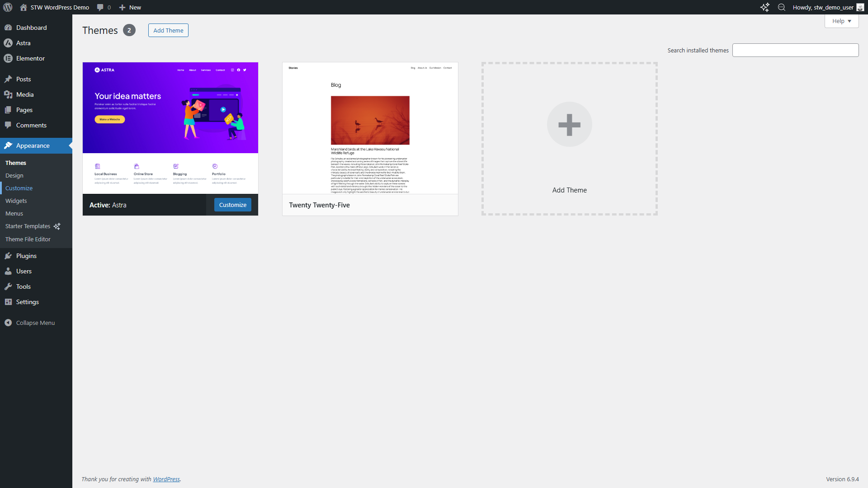Select the Astra theme screenshot thumbnail
Viewport: 868px width, 488px height.
[x=170, y=128]
